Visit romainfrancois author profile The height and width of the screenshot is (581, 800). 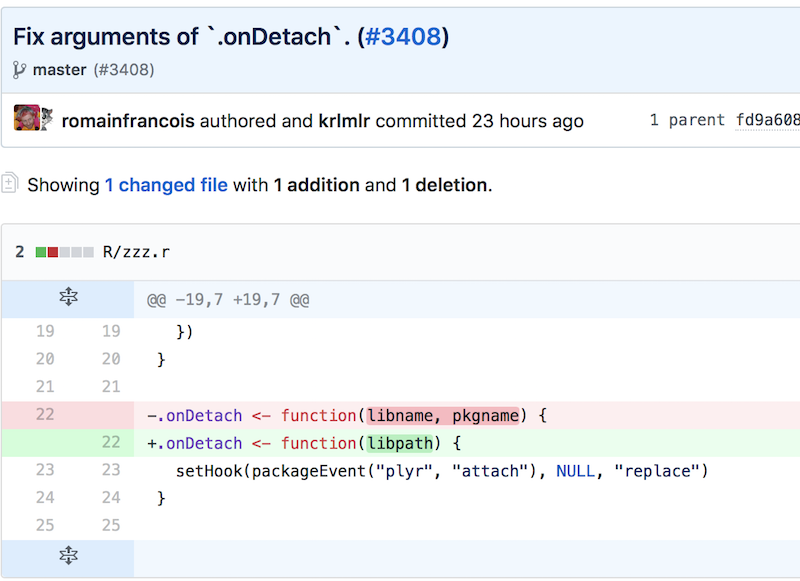point(128,121)
